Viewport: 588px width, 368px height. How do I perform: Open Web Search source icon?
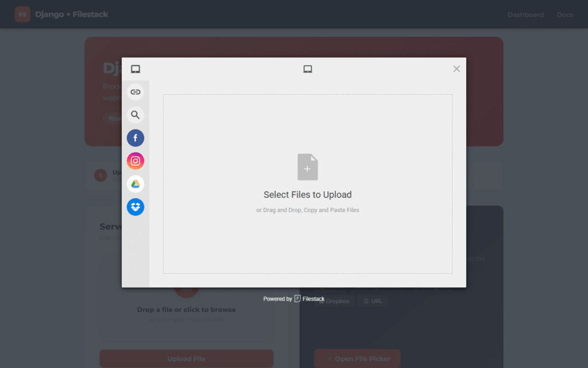(x=136, y=115)
